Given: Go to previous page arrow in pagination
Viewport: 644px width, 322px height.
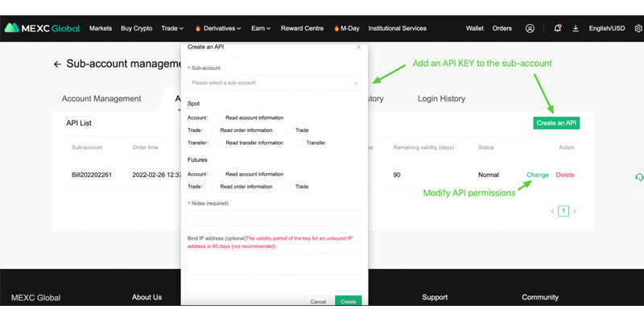Looking at the screenshot, I should coord(552,212).
